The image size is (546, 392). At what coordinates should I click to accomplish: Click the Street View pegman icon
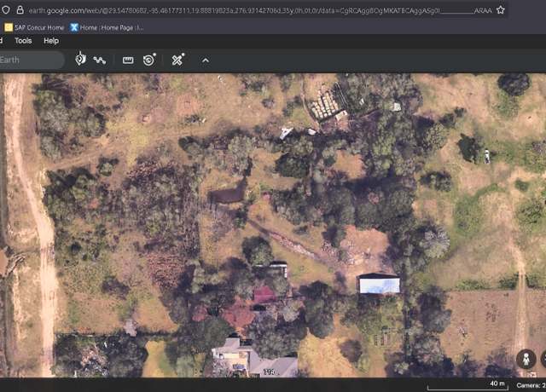526,359
